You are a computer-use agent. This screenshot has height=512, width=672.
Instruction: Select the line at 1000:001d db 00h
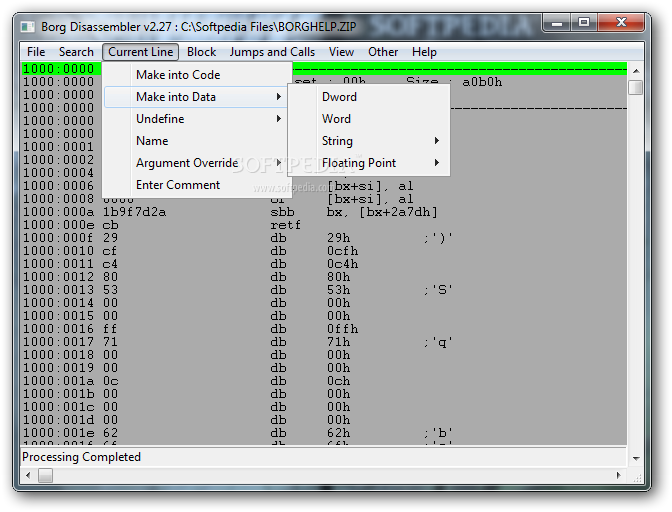click(324, 420)
